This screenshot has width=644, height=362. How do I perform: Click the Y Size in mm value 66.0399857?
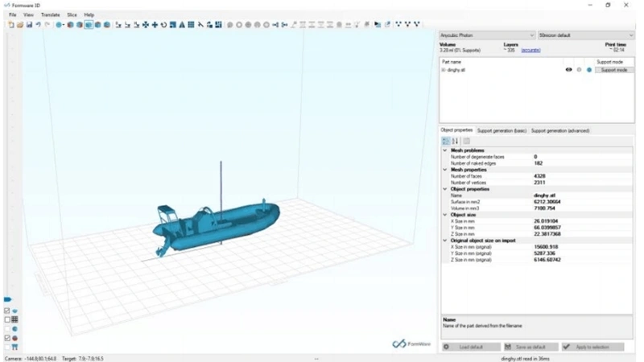pos(547,228)
